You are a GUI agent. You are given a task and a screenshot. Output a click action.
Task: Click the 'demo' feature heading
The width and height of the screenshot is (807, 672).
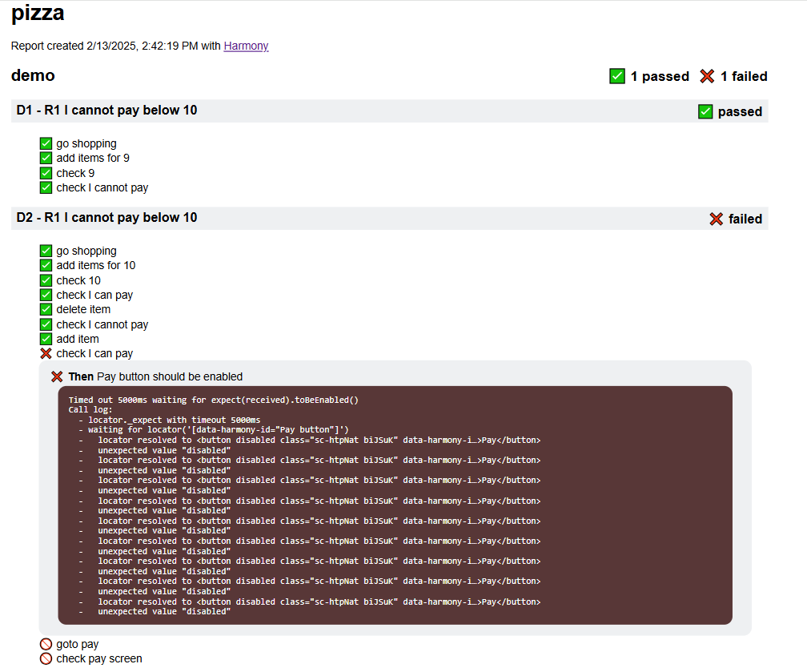(33, 75)
